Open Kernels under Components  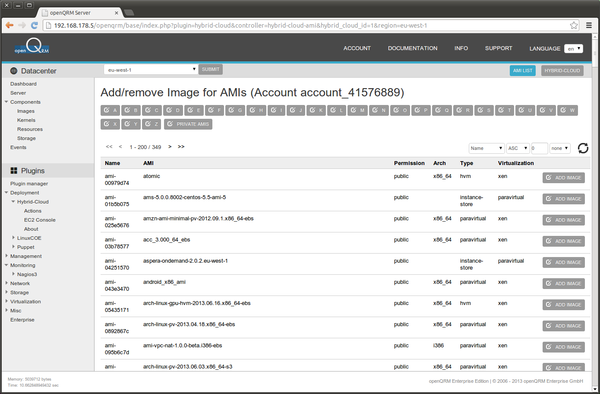[x=26, y=120]
